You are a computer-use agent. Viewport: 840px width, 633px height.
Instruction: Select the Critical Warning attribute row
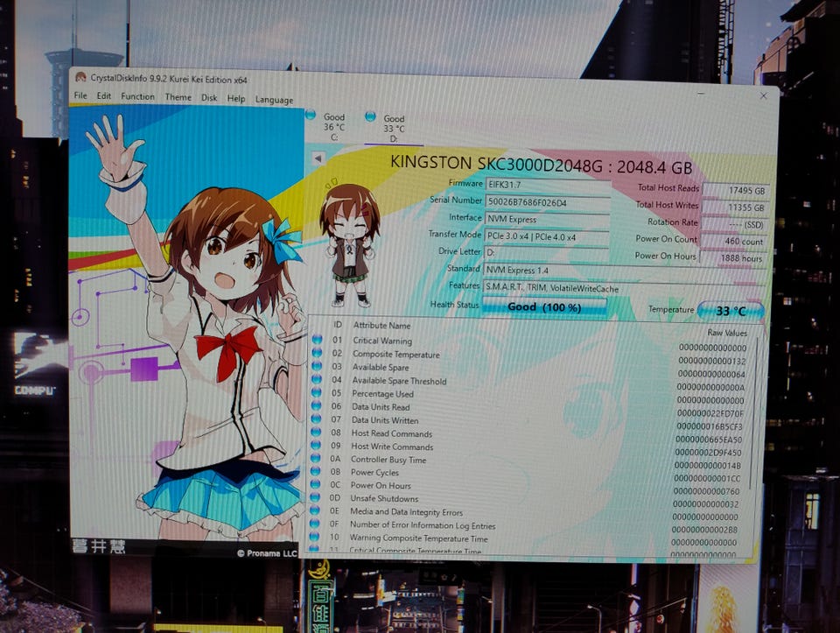(x=529, y=343)
